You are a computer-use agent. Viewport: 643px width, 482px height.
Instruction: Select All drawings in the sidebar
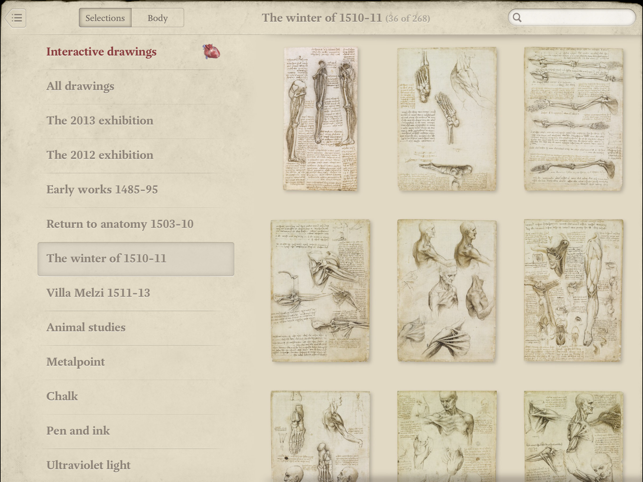(x=80, y=86)
